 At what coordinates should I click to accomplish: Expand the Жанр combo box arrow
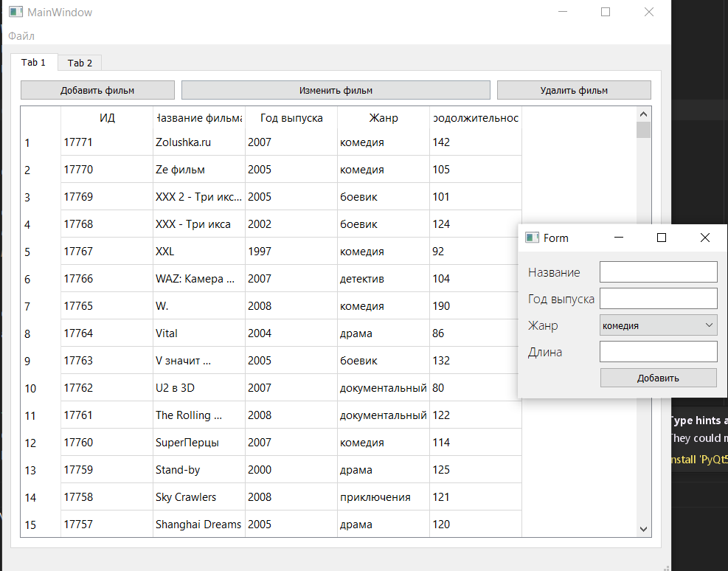point(709,325)
